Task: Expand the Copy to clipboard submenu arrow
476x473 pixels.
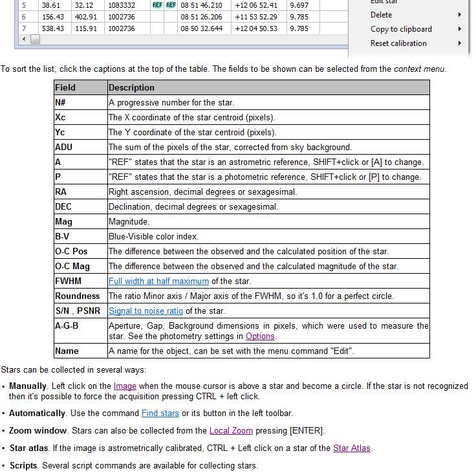Action: tap(460, 29)
